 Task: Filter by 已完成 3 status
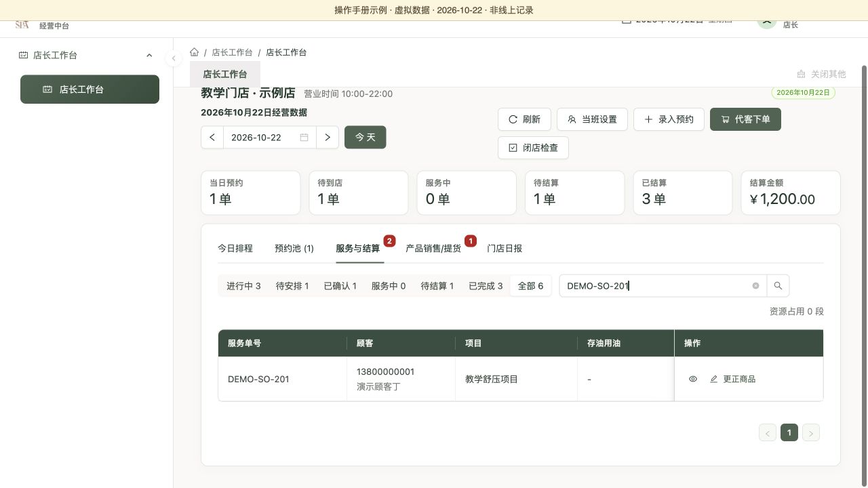(486, 286)
